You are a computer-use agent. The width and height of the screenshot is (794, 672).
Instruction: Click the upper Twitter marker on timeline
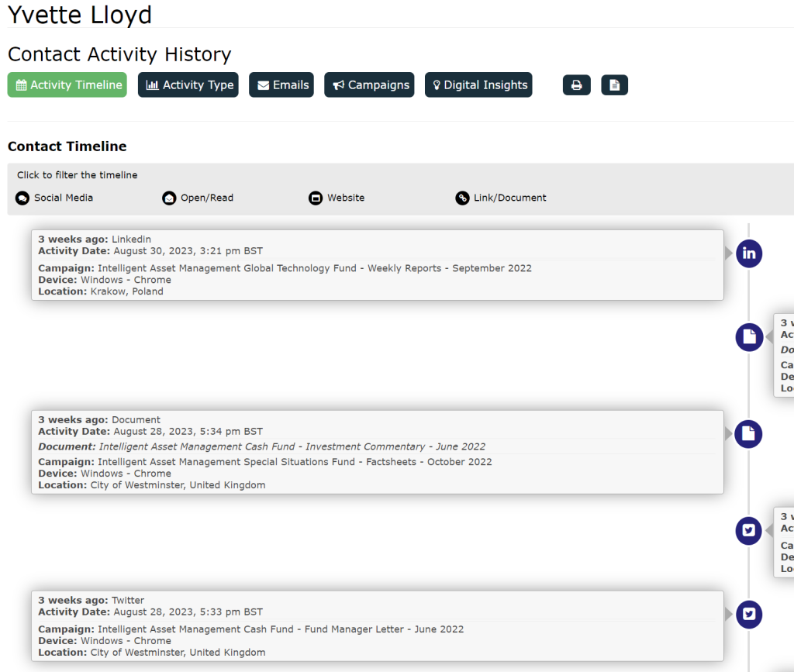tap(748, 531)
